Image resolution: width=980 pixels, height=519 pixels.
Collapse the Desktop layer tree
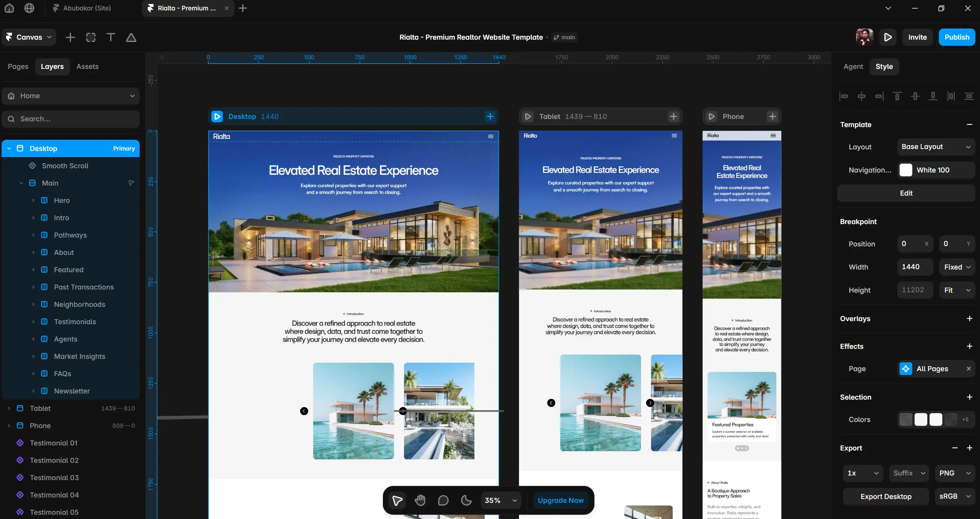tap(9, 149)
